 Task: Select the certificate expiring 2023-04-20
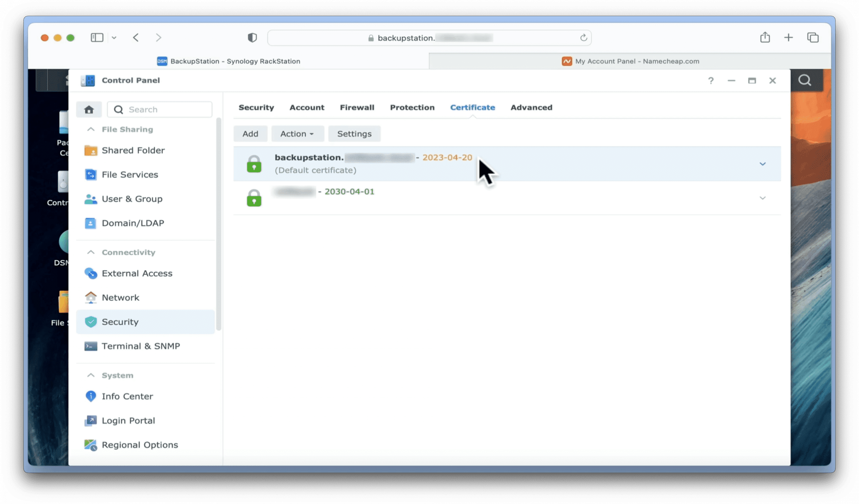(x=507, y=164)
